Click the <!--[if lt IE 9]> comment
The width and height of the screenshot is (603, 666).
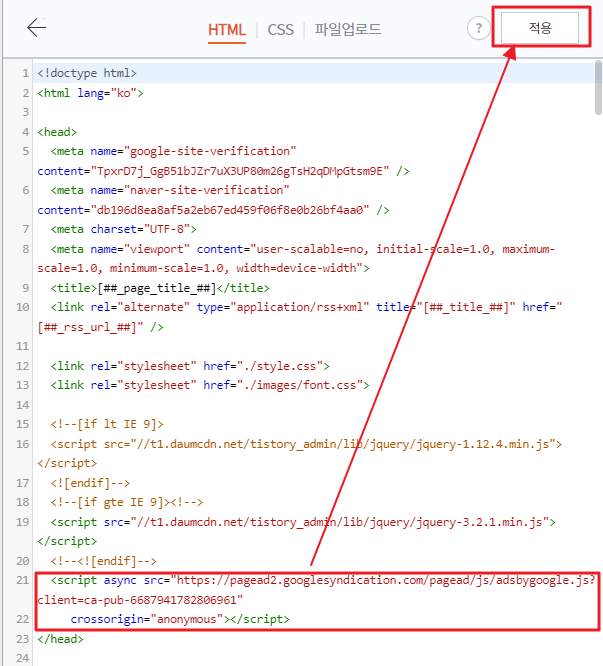pyautogui.click(x=107, y=424)
